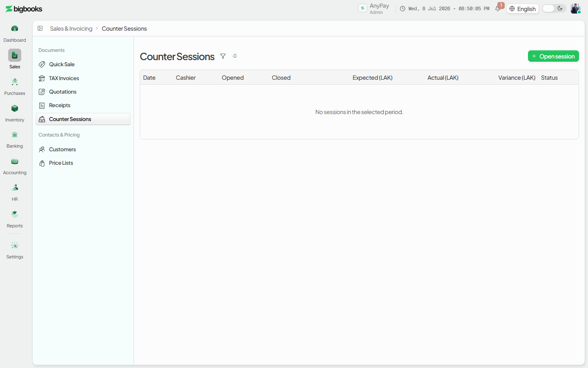Click the user avatar picture
Image resolution: width=588 pixels, height=368 pixels.
(575, 9)
